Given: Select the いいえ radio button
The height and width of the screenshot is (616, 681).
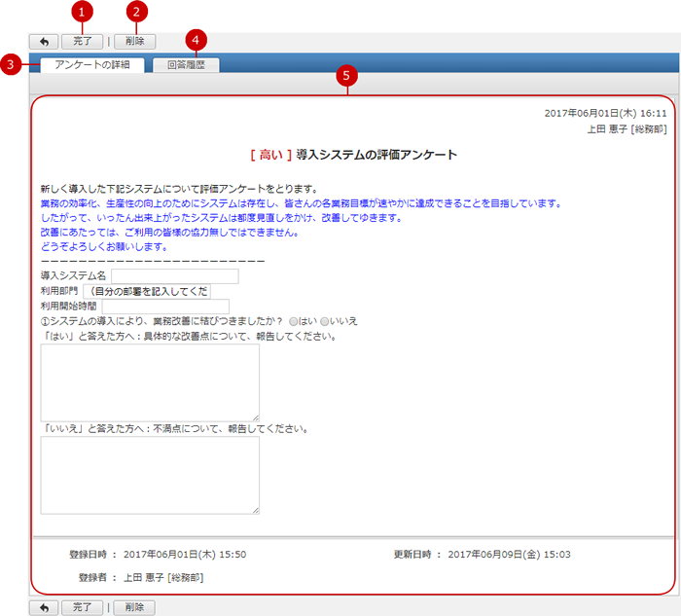Looking at the screenshot, I should click(325, 321).
